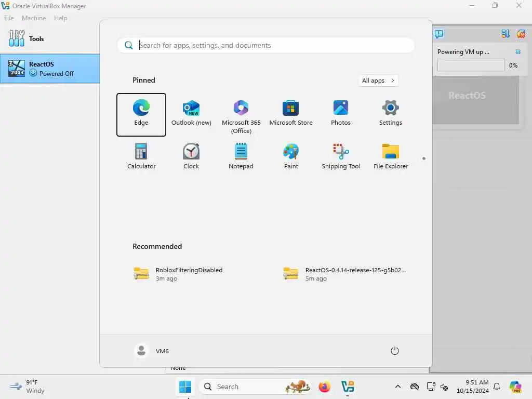Open notifications bell icon
Viewport: 532px width, 399px height.
(497, 387)
